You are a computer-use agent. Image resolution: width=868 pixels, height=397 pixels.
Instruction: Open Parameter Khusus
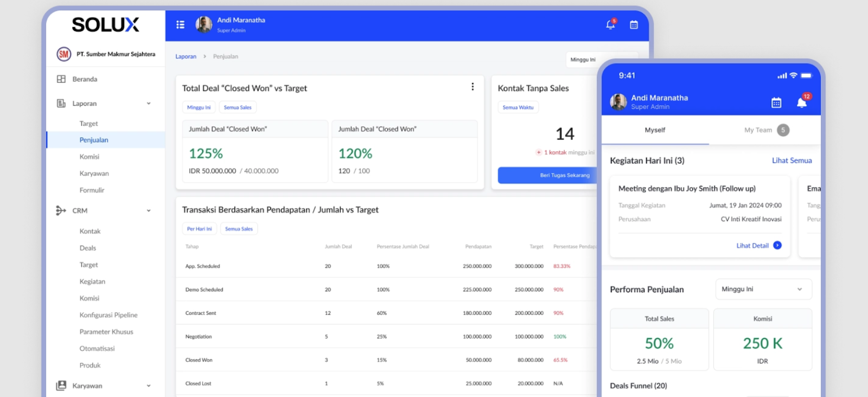[x=106, y=332]
